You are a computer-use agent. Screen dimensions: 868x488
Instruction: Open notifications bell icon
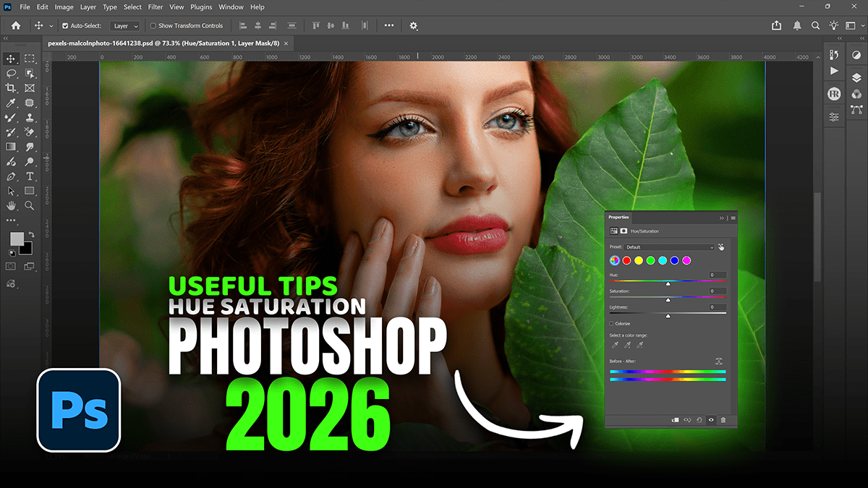[797, 25]
